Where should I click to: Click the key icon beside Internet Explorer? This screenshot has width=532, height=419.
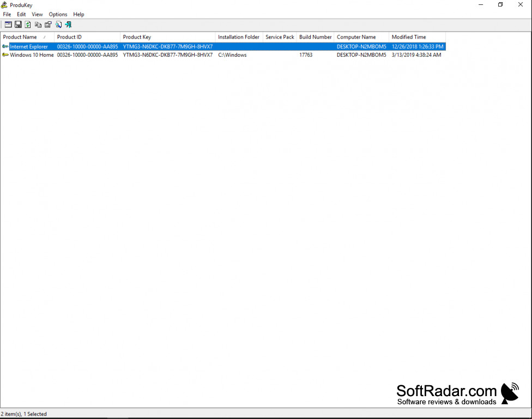5,46
